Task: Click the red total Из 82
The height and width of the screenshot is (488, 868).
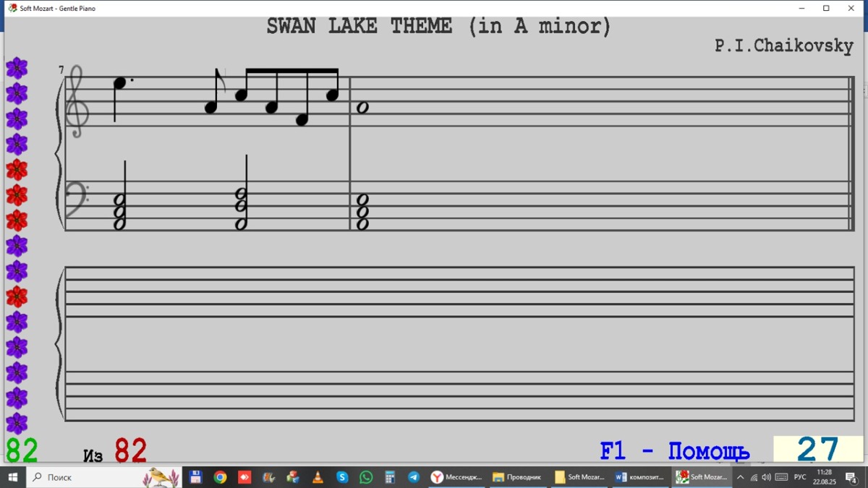Action: pyautogui.click(x=115, y=451)
